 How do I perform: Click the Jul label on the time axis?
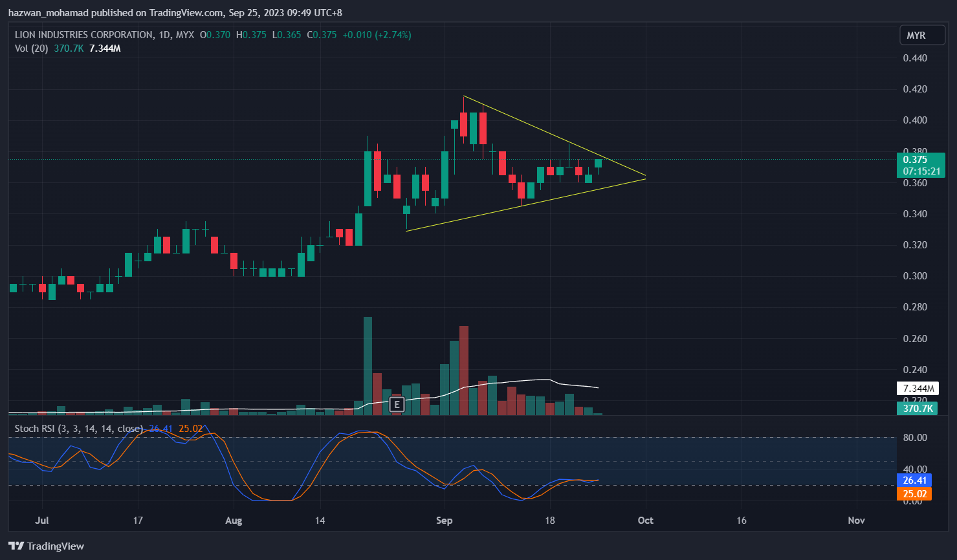click(x=42, y=521)
